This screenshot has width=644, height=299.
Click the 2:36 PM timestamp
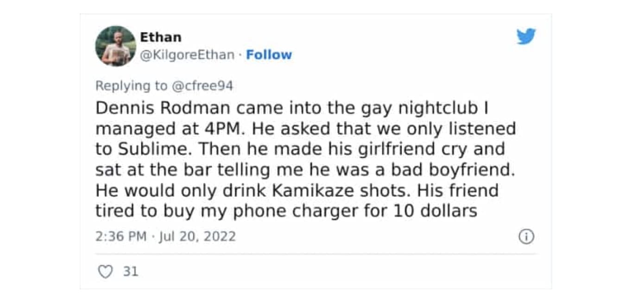120,237
